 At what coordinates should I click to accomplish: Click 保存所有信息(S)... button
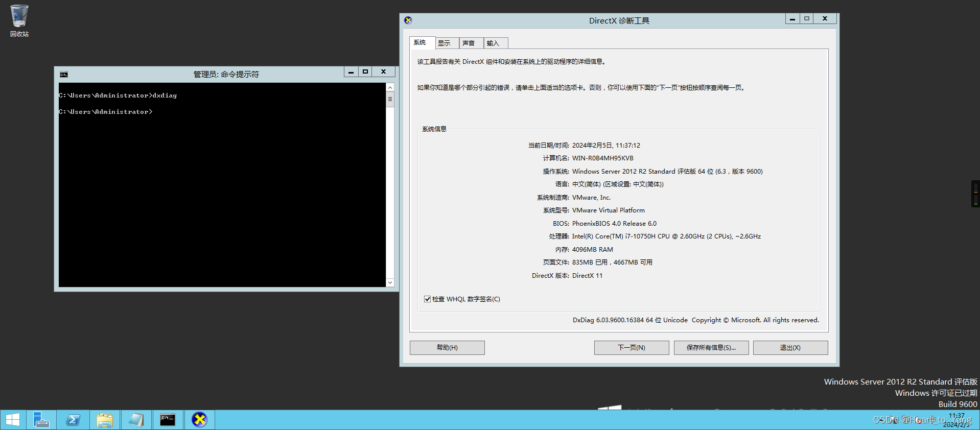click(x=711, y=348)
